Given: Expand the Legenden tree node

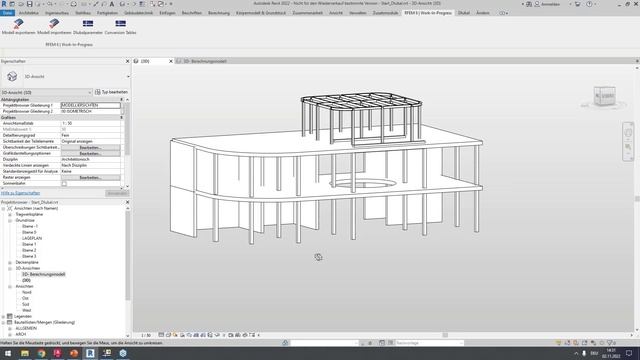Looking at the screenshot, I should tap(3, 316).
